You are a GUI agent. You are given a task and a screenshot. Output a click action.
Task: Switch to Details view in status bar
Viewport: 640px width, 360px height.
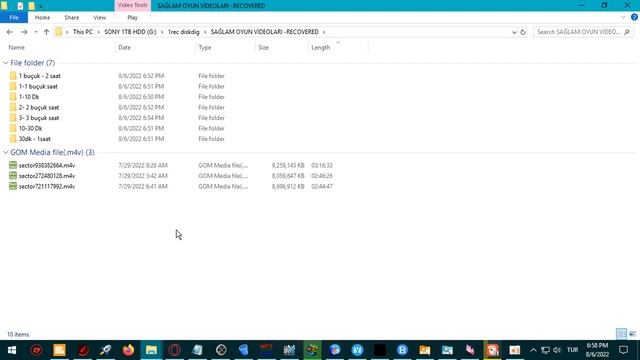[621, 334]
